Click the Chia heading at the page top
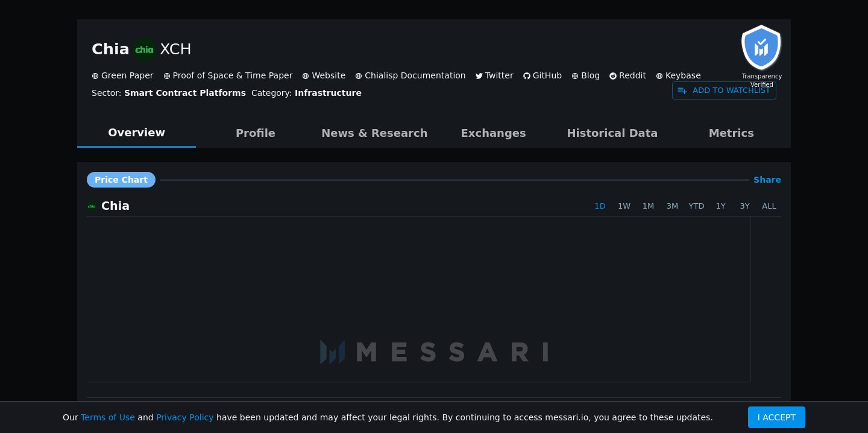Image resolution: width=868 pixels, height=433 pixels. tap(110, 49)
